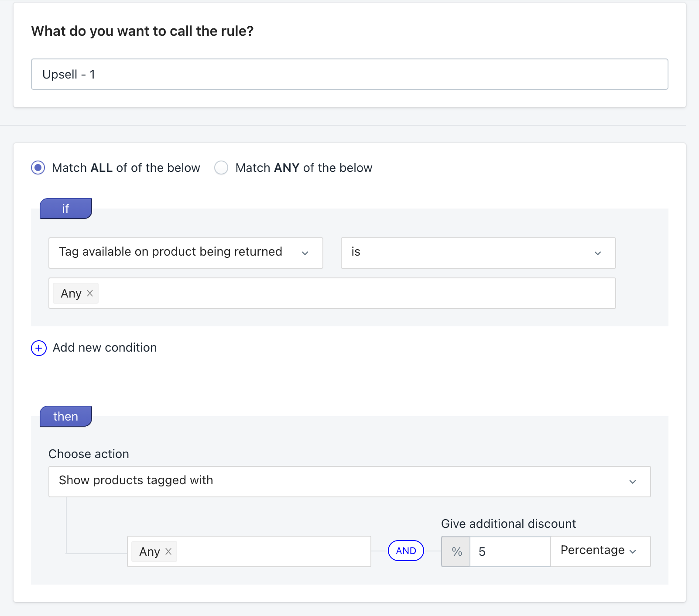Open the Percentage discount type dropdown
Viewport: 699px width, 616px height.
600,551
